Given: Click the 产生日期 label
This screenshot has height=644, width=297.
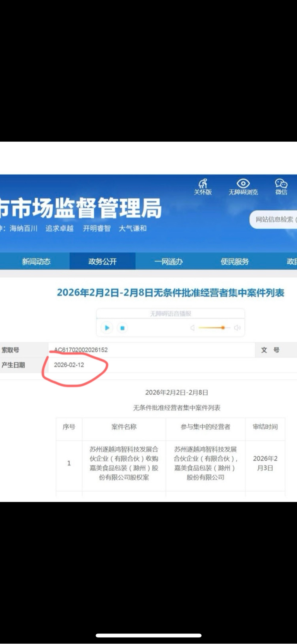Looking at the screenshot, I should tap(13, 365).
